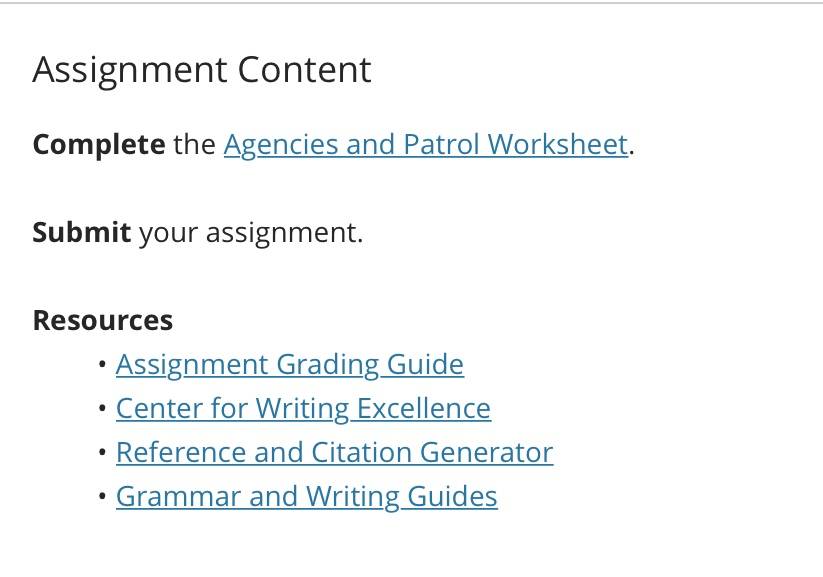Click the bullet beside Reference and Citation Generator
The width and height of the screenshot is (823, 577).
(x=102, y=452)
